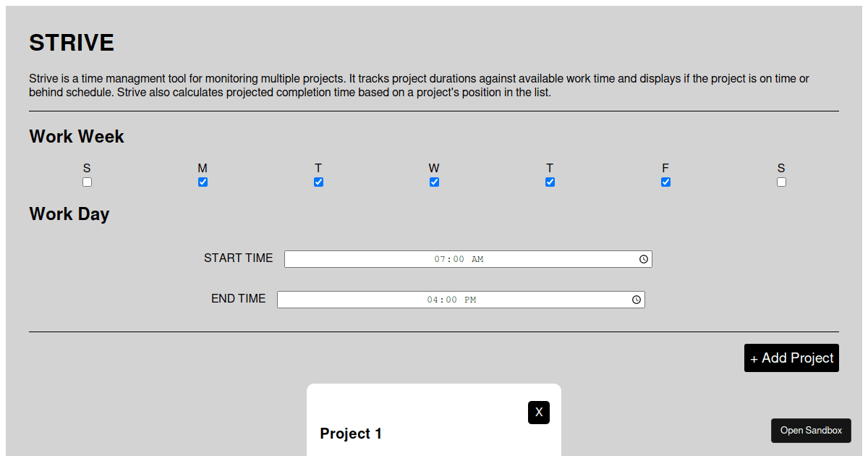868x456 pixels.
Task: Disable the Friday work day checkbox
Action: (665, 182)
